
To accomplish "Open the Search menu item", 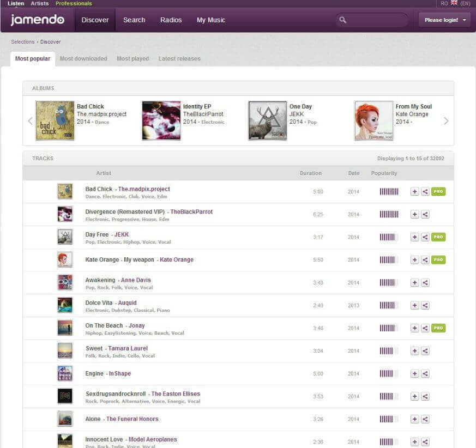I will coord(134,20).
